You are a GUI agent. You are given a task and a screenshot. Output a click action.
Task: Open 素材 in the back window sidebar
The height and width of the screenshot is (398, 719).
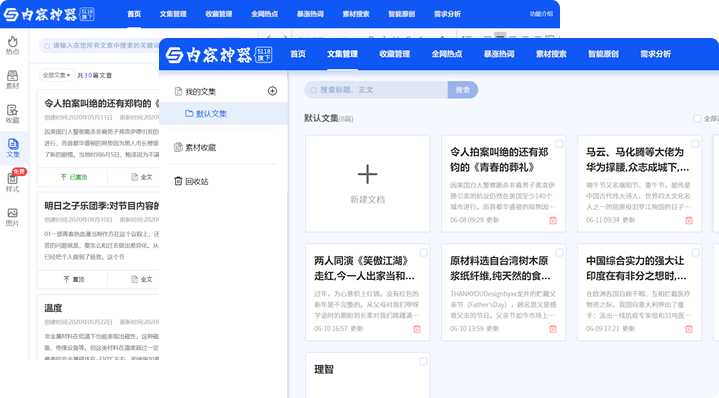tap(12, 80)
